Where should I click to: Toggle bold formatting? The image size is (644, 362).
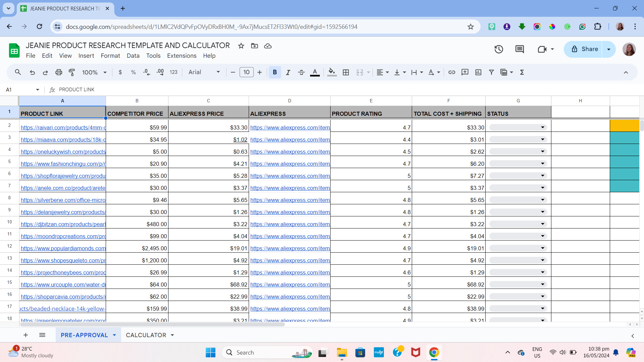275,72
